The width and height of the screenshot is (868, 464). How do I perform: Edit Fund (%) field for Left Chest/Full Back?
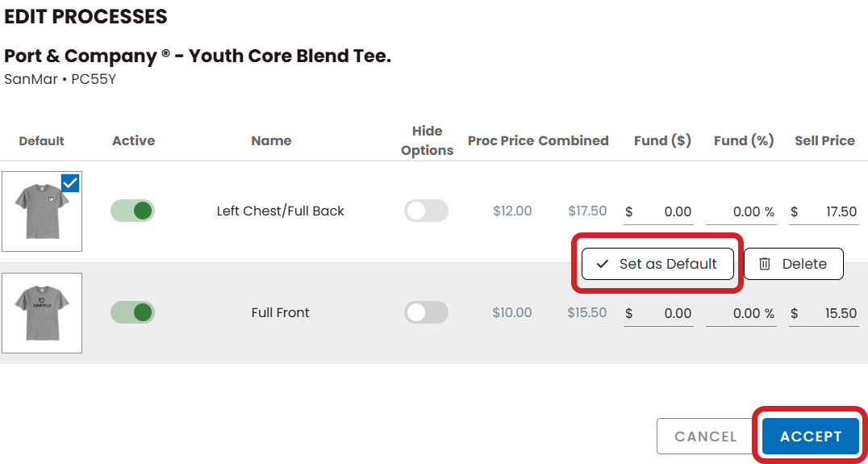click(741, 211)
